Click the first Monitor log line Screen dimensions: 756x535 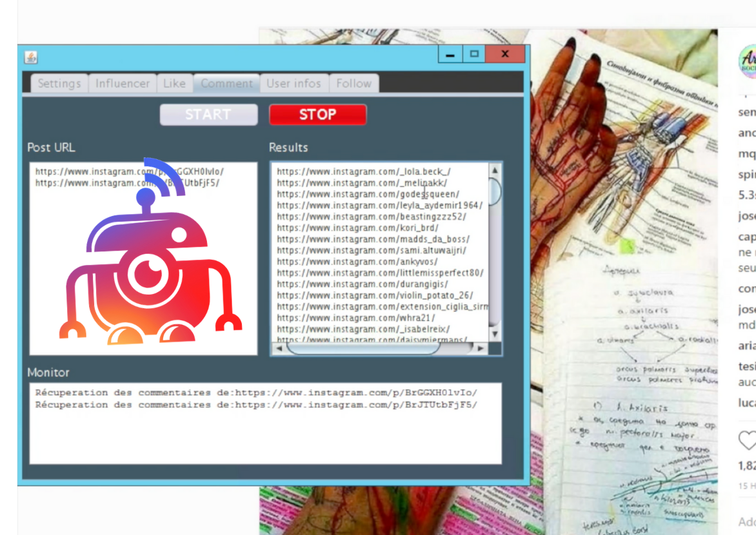(x=256, y=393)
